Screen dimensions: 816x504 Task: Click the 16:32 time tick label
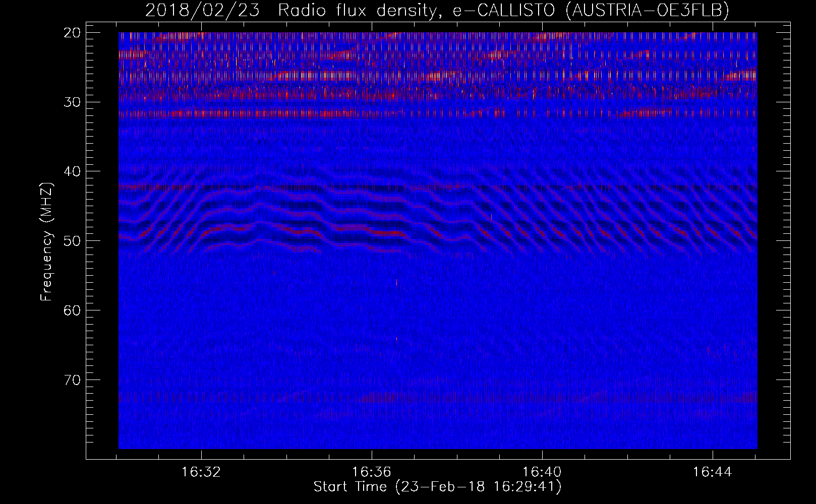coord(201,472)
